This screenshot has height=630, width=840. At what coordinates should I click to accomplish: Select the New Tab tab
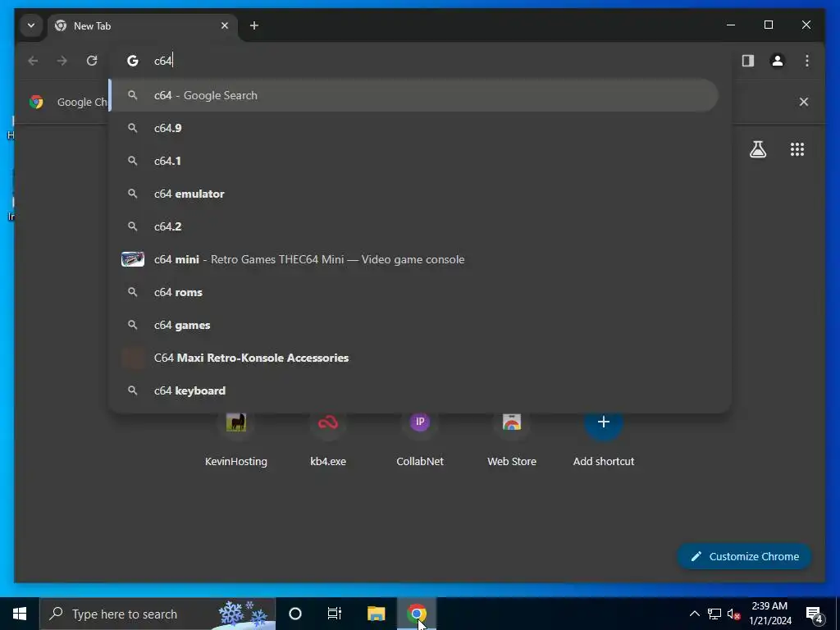point(143,25)
